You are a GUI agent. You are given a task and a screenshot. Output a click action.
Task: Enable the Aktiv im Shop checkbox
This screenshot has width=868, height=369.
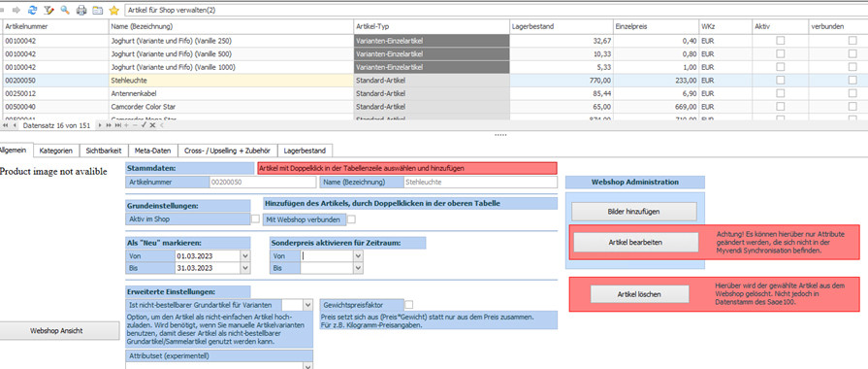pyautogui.click(x=255, y=218)
